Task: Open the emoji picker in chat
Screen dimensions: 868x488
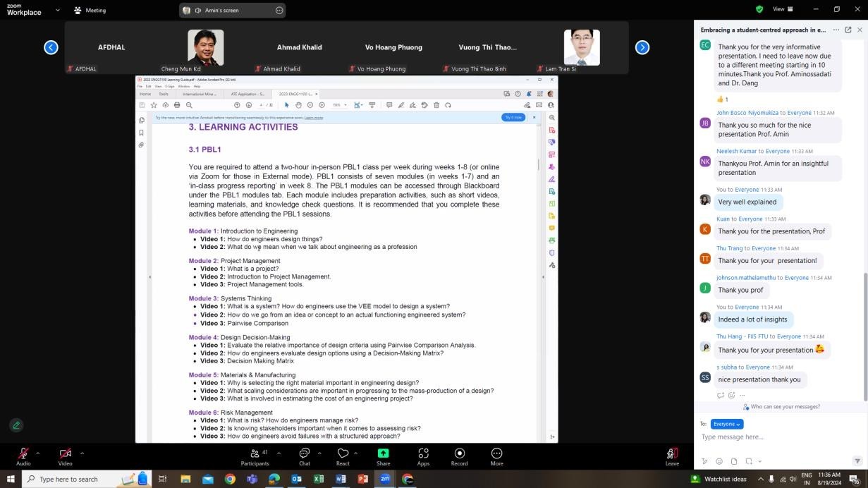Action: click(719, 462)
